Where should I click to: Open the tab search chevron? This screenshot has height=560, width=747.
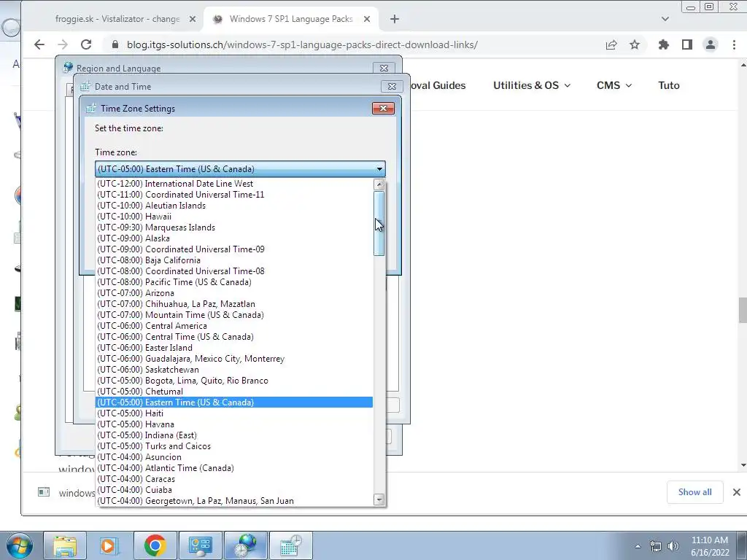pos(665,19)
